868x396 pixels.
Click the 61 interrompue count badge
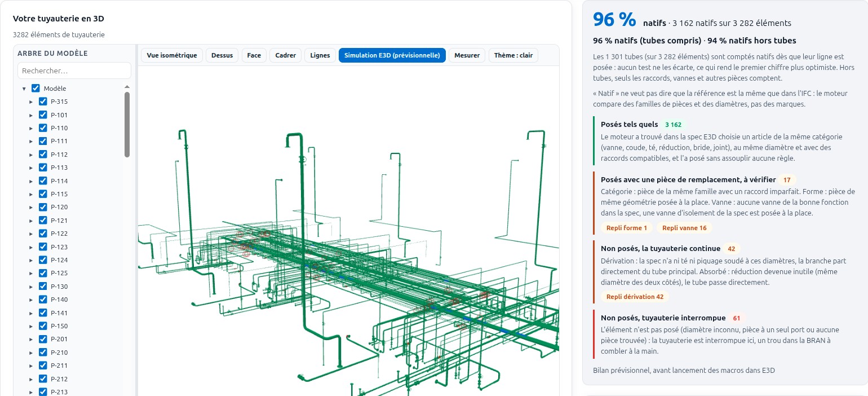coord(737,318)
